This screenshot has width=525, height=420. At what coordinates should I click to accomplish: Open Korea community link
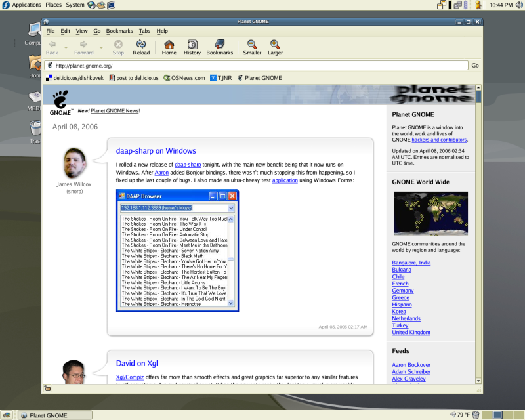399,312
